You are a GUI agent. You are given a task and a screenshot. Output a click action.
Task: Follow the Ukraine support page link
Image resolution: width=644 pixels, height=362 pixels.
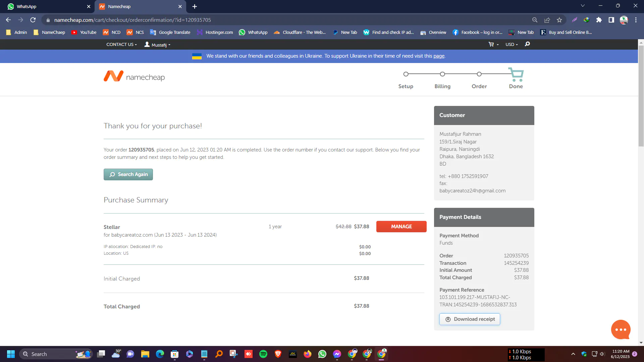(x=439, y=56)
